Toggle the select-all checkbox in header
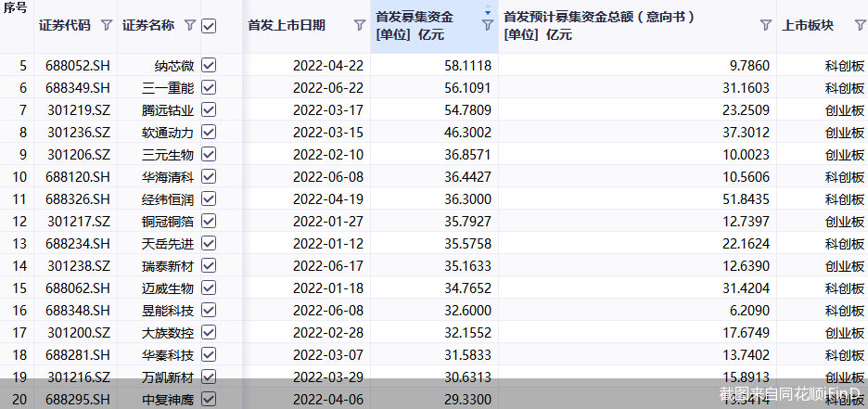This screenshot has width=868, height=409. click(x=209, y=26)
